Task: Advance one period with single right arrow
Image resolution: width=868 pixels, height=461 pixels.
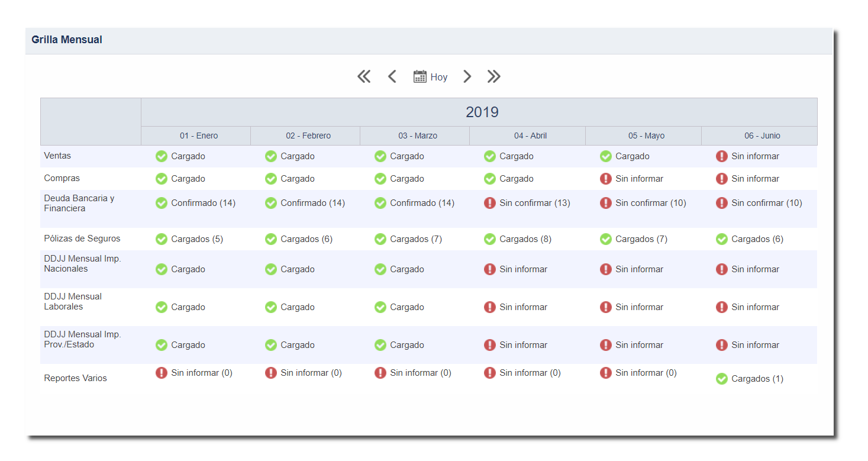Action: click(467, 76)
